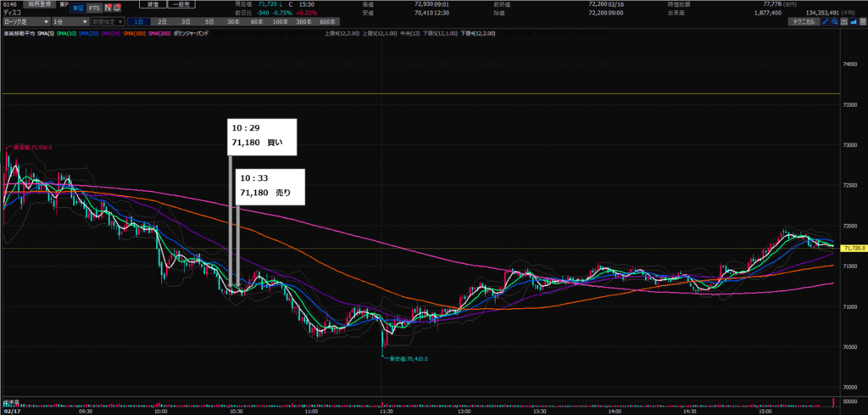The image size is (868, 415).
Task: Click the magnifier zoom icon
Action: (834, 20)
